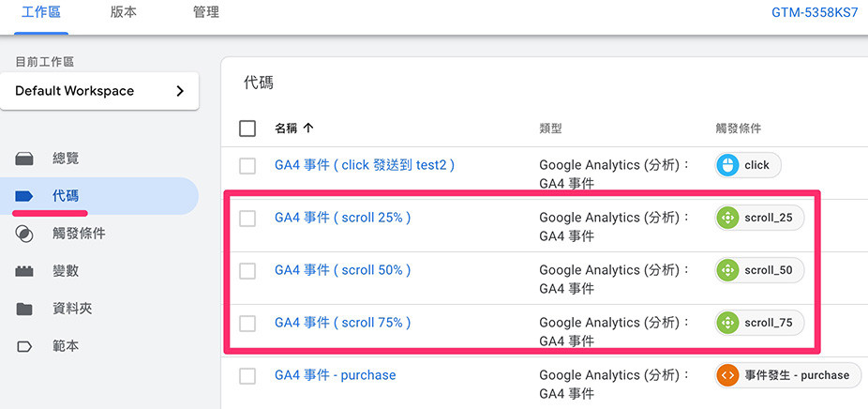Sort by 名稱 column arrow

click(308, 129)
